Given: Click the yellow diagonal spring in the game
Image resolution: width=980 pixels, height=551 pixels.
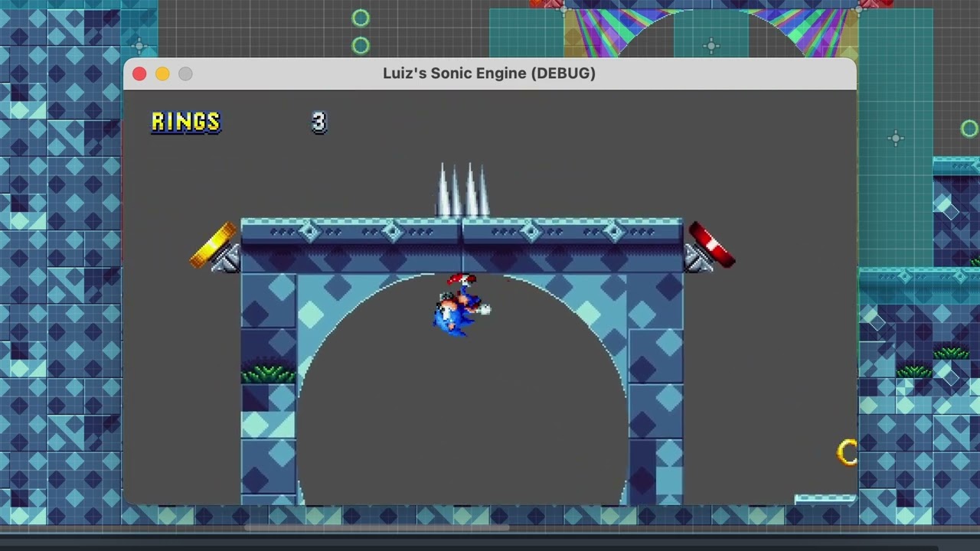Looking at the screenshot, I should [215, 247].
